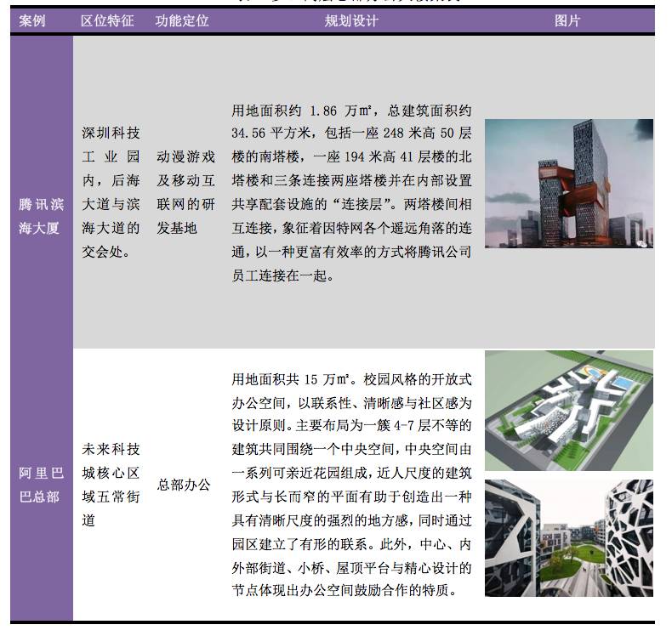Click the location cell starting 深圳科技工业园内
The image size is (672, 636).
[111, 192]
